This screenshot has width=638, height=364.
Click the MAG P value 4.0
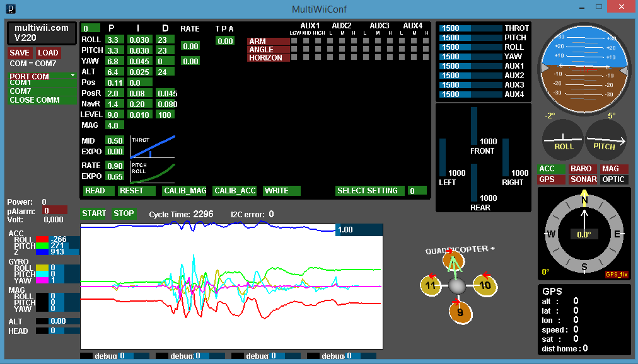pos(114,125)
